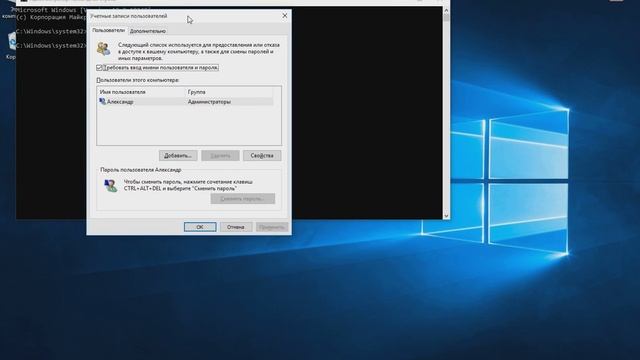This screenshot has width=640, height=360.
Task: Select user Александр in the list
Action: tap(186, 102)
